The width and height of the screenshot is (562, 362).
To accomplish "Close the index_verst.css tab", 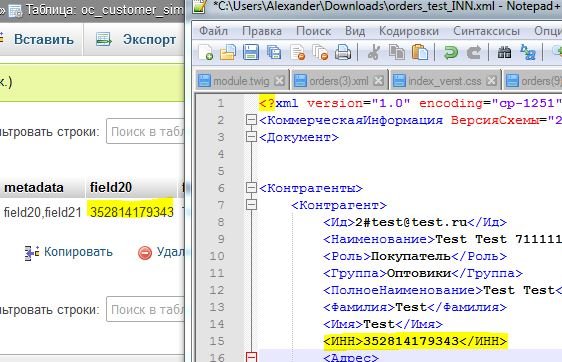I will 492,81.
